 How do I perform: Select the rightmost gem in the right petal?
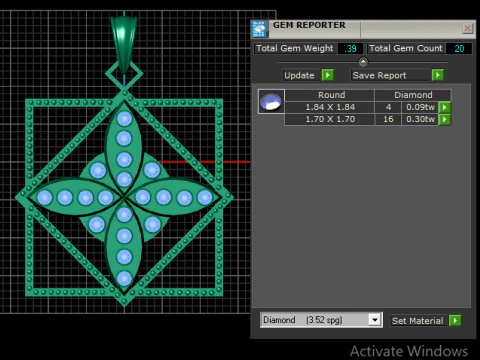(x=205, y=197)
